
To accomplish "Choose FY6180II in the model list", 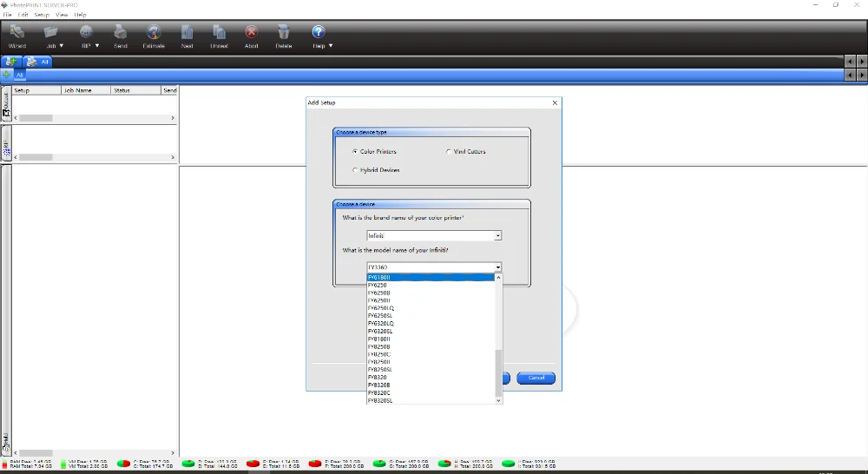I will [x=431, y=278].
